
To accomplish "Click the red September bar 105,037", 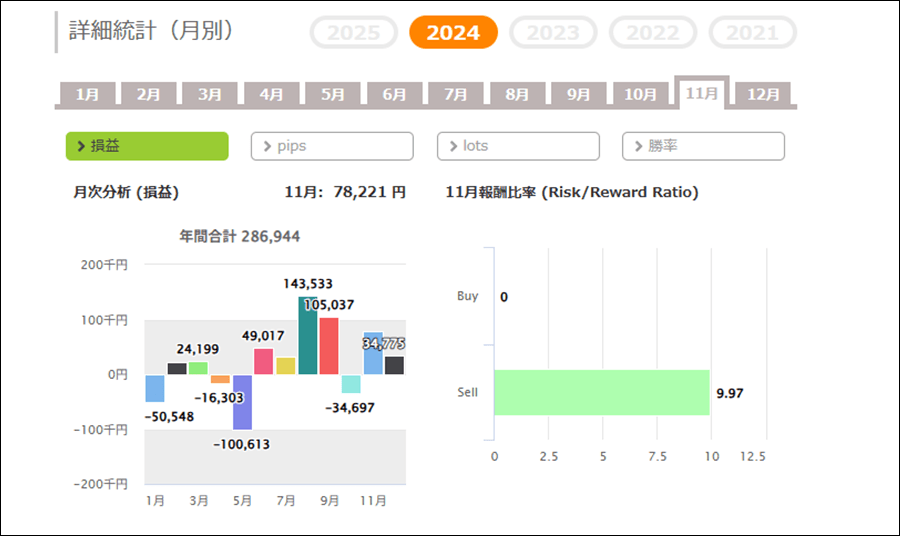I will coord(329,346).
